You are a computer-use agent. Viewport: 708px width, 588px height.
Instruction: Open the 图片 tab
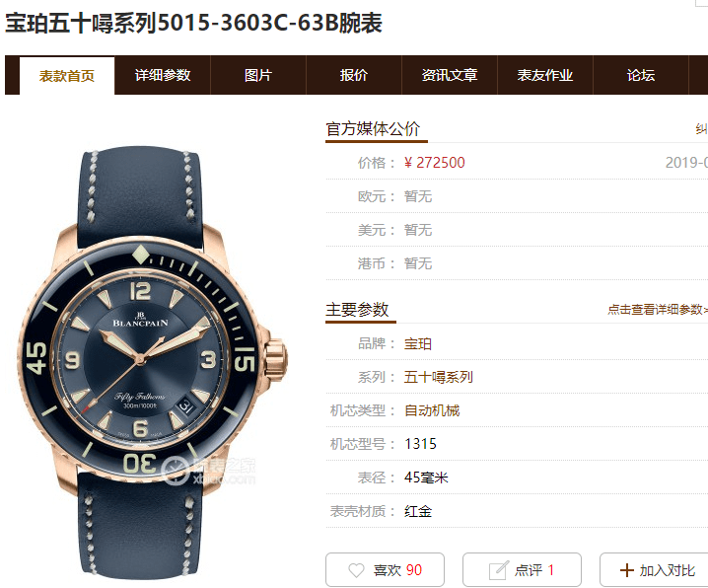tap(258, 75)
